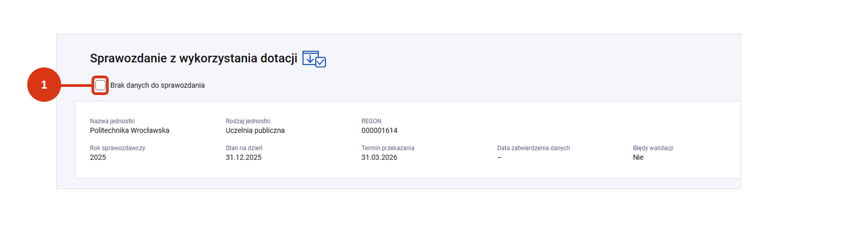Viewport: 868px width, 243px height.
Task: Select the date 31.12.2025
Action: (x=243, y=157)
